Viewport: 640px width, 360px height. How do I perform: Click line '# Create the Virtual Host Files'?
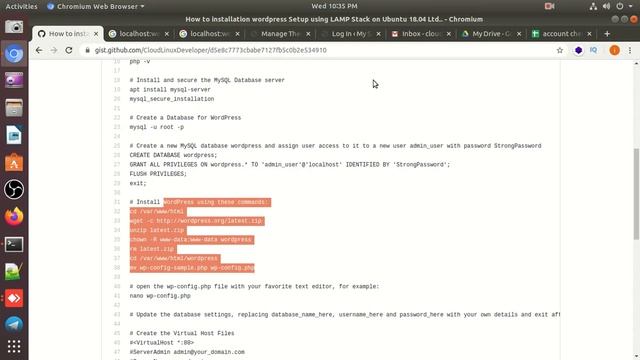tap(182, 334)
